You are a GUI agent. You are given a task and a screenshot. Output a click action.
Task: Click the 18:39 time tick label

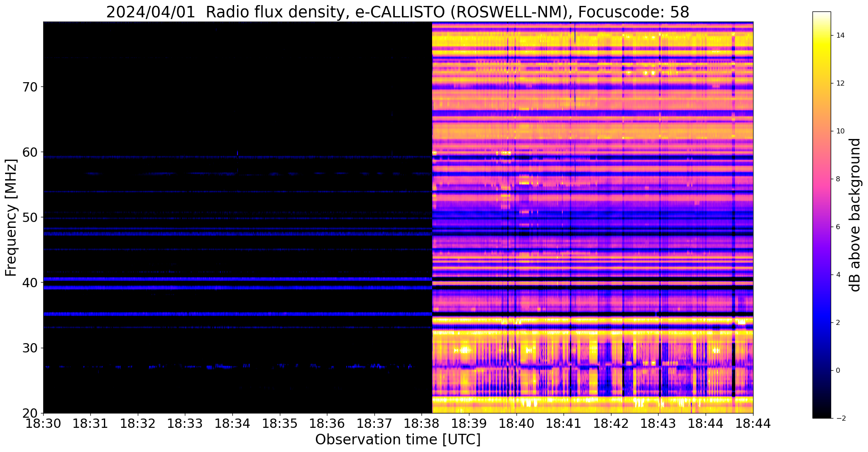469,423
